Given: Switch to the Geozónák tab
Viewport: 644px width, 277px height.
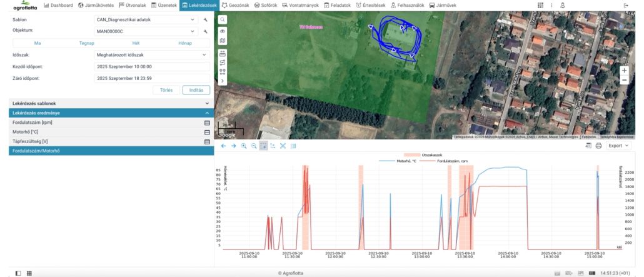Looking at the screenshot, I should click(x=236, y=5).
